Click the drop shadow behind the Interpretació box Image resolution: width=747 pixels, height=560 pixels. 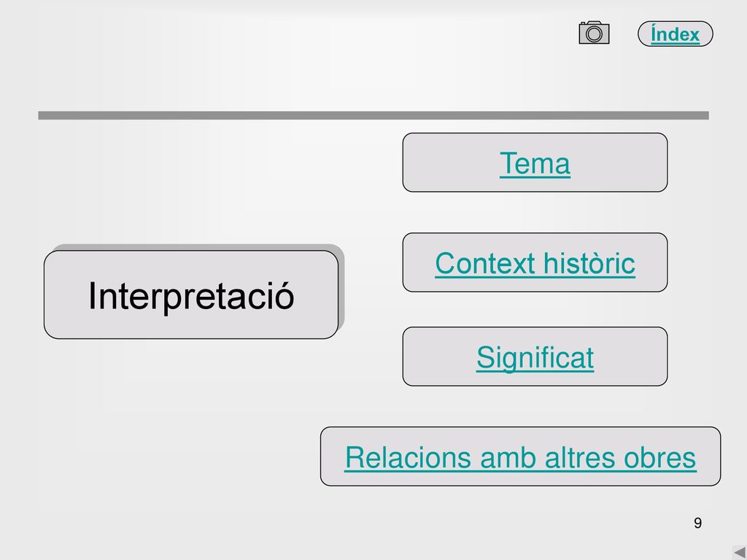(341, 286)
